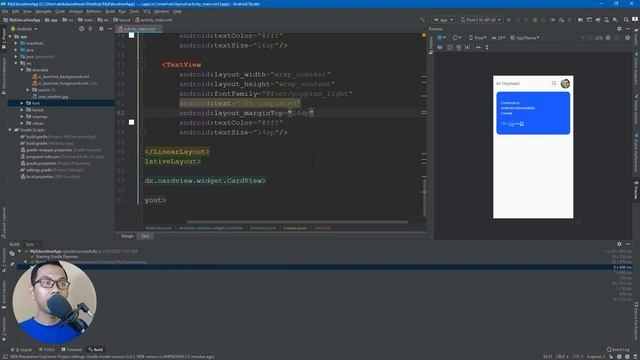Expand the mipmap folder in project tree
The image size is (640, 360).
click(22, 116)
